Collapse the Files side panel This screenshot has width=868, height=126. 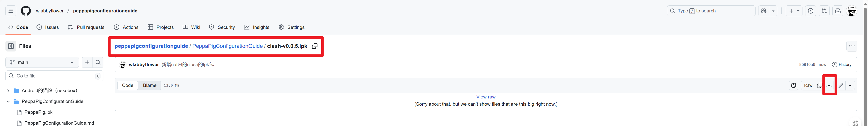pyautogui.click(x=11, y=46)
